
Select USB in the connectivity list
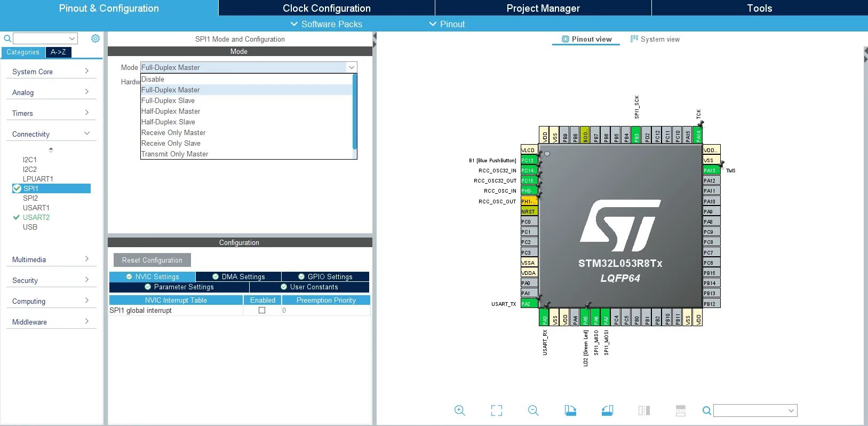(30, 227)
